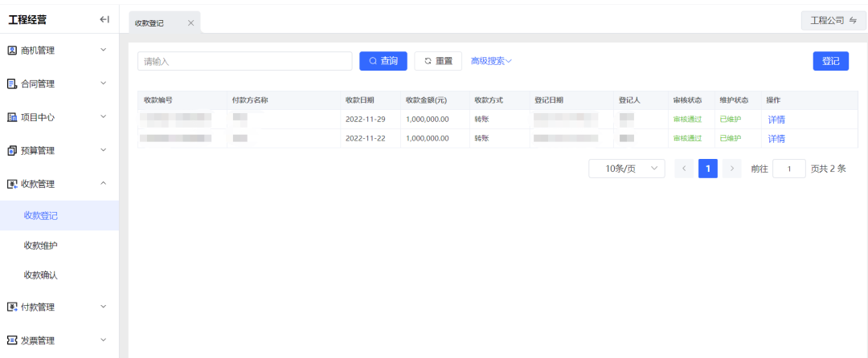868x358 pixels.
Task: Go to previous page arrow
Action: pyautogui.click(x=684, y=169)
